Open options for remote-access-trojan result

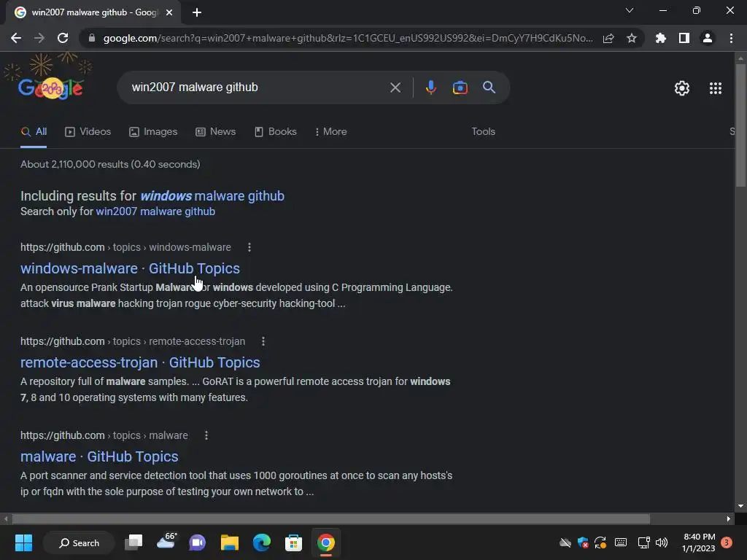coord(263,341)
